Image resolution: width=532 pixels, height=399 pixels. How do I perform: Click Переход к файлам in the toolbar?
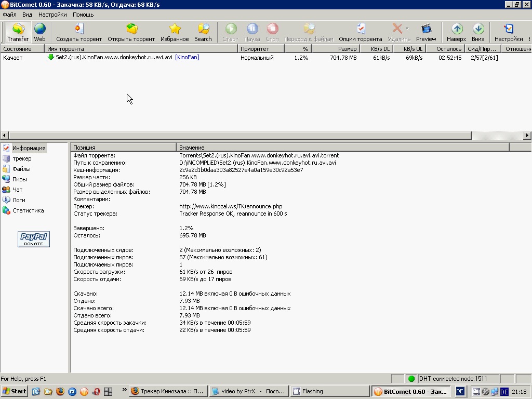[309, 32]
